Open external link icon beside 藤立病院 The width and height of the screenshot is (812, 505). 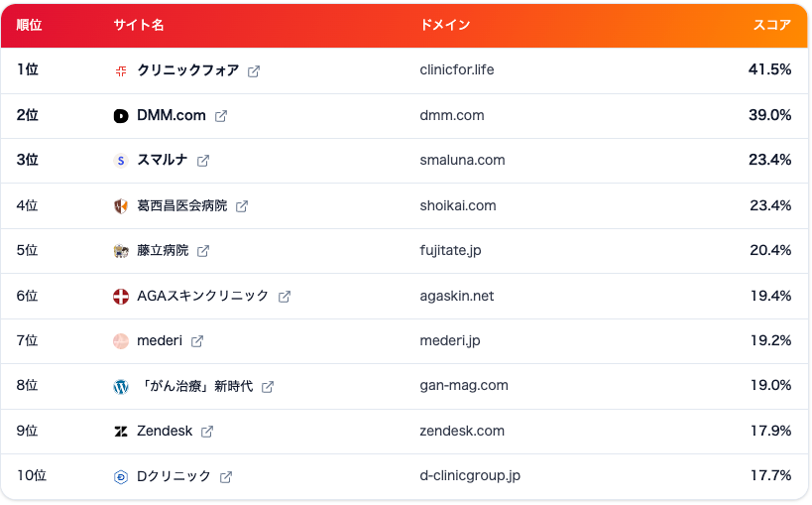click(203, 251)
